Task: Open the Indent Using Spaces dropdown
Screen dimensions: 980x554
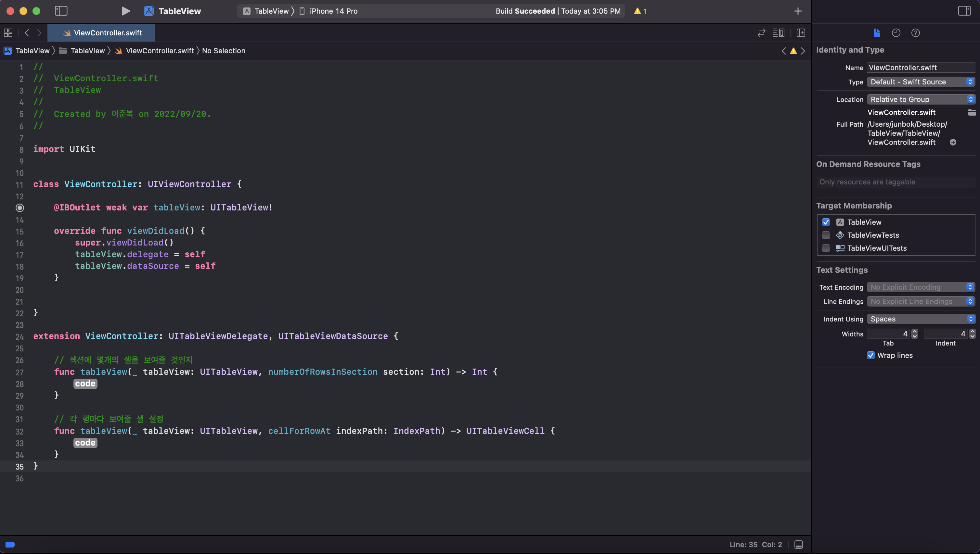Action: click(921, 319)
